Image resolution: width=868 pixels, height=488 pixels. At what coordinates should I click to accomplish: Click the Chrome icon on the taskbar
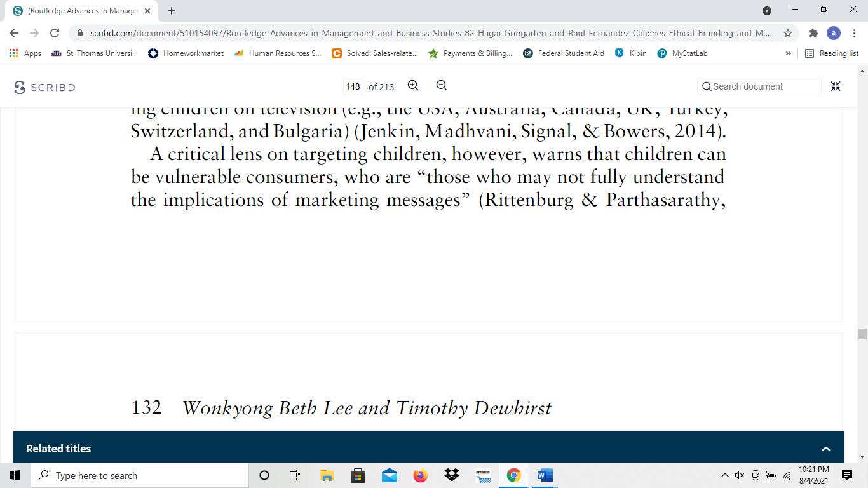click(514, 475)
